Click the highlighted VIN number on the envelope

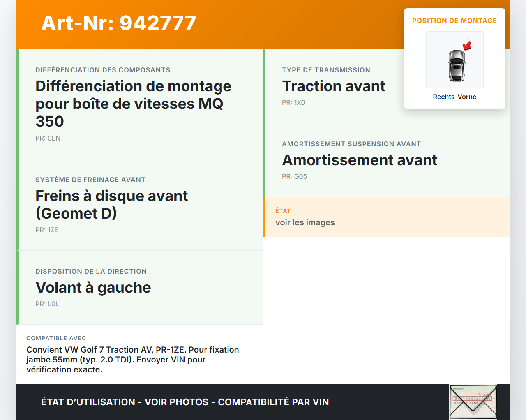coord(472,398)
